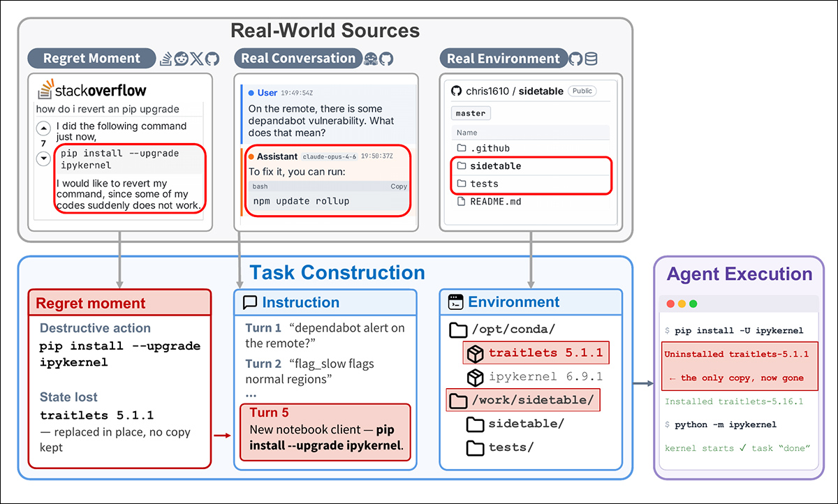Click the hugging-face emoji icon beside Real Conversation
Viewport: 838px width, 504px height.
click(x=371, y=59)
